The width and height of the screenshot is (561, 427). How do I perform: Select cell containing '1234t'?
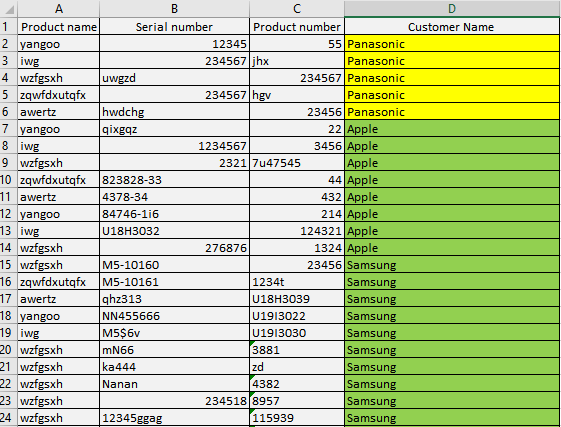[x=297, y=281]
